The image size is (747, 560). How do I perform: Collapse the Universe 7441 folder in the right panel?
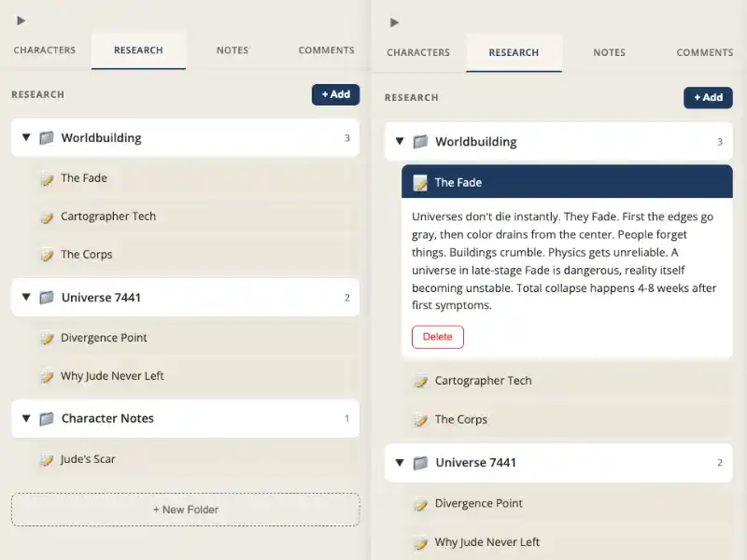click(x=400, y=463)
